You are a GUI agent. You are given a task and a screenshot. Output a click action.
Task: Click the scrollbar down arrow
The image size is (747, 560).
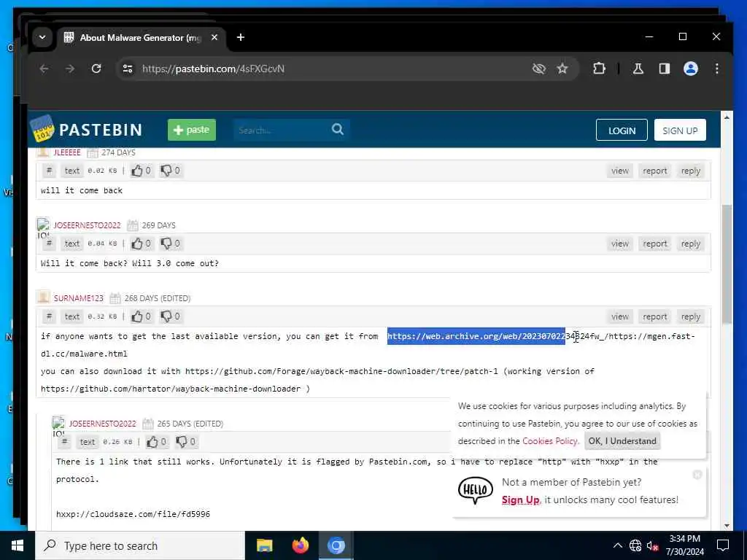(x=727, y=526)
